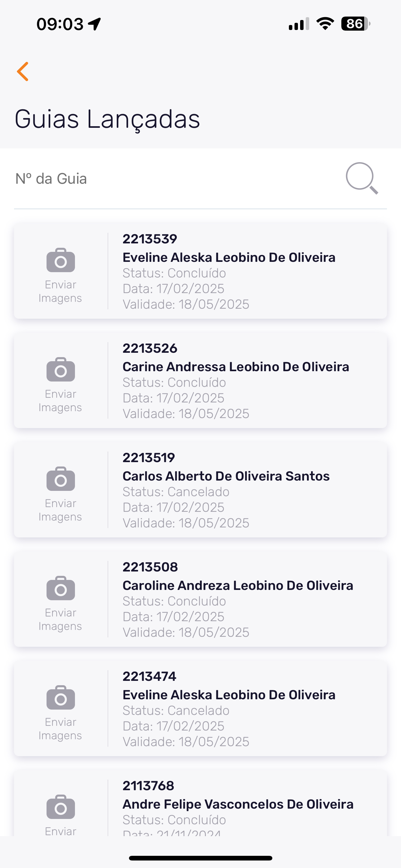The height and width of the screenshot is (868, 401).
Task: Tap the battery indicator in status bar
Action: [355, 24]
